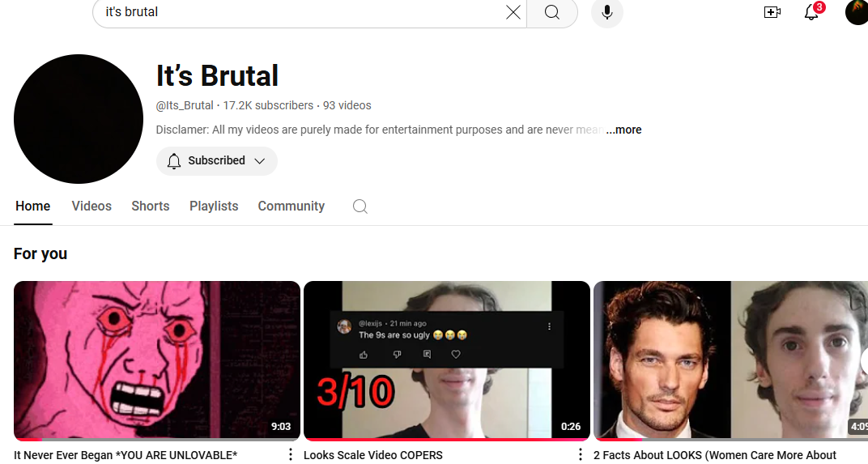The image size is (868, 464).
Task: Click the '2 Facts About LOOKS' video thumbnail
Action: (730, 360)
